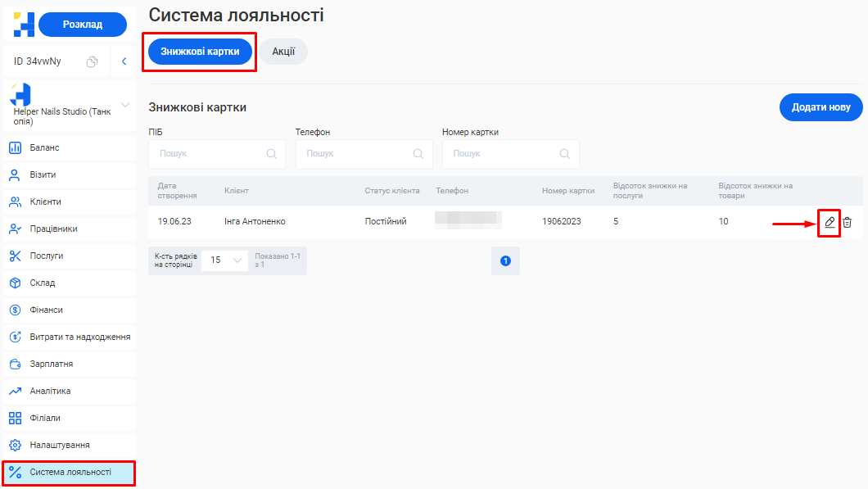Click the magnifier icon in Номер картки search
The width and height of the screenshot is (868, 489).
[x=564, y=153]
